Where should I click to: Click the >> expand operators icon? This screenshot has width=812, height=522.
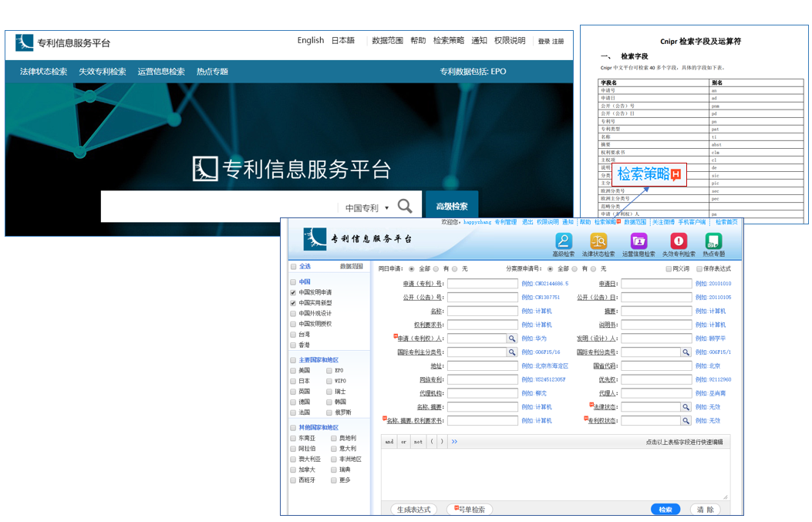point(454,442)
